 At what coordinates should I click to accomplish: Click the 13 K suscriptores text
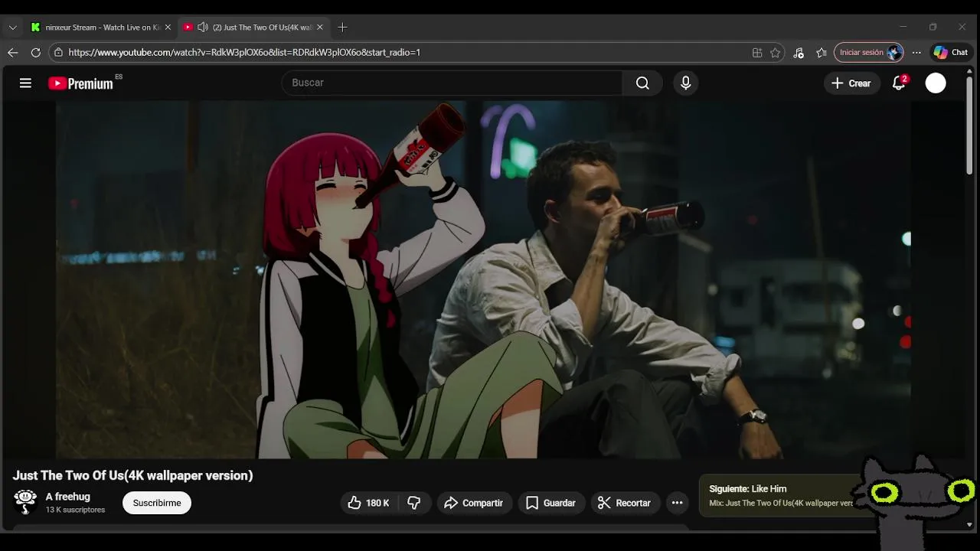[75, 510]
